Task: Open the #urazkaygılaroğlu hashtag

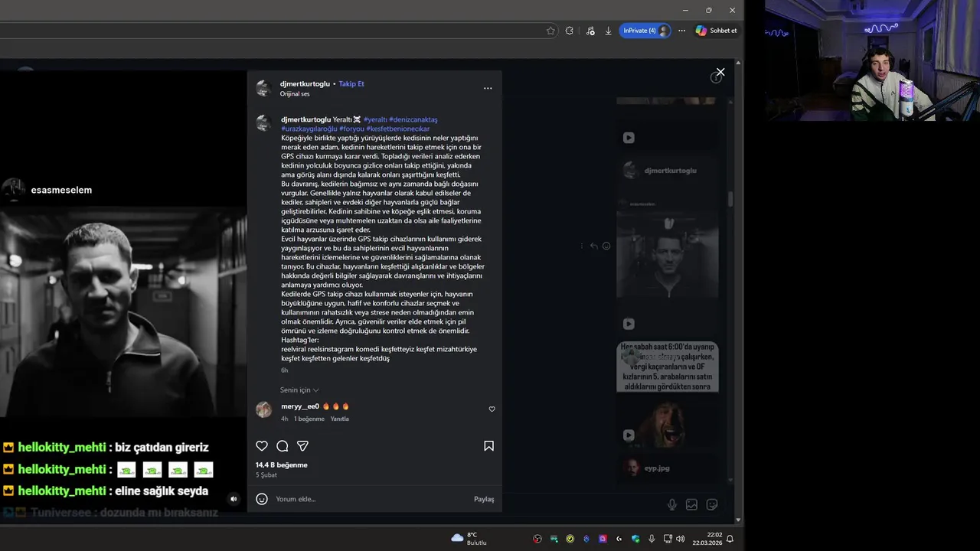Action: 309,129
